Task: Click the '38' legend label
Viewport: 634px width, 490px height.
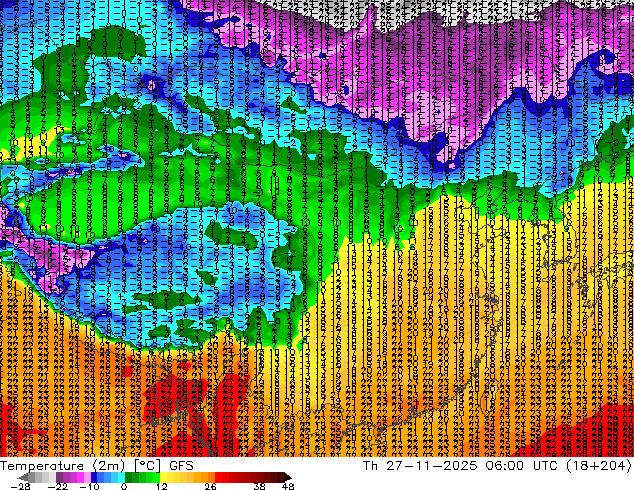Action: (259, 486)
